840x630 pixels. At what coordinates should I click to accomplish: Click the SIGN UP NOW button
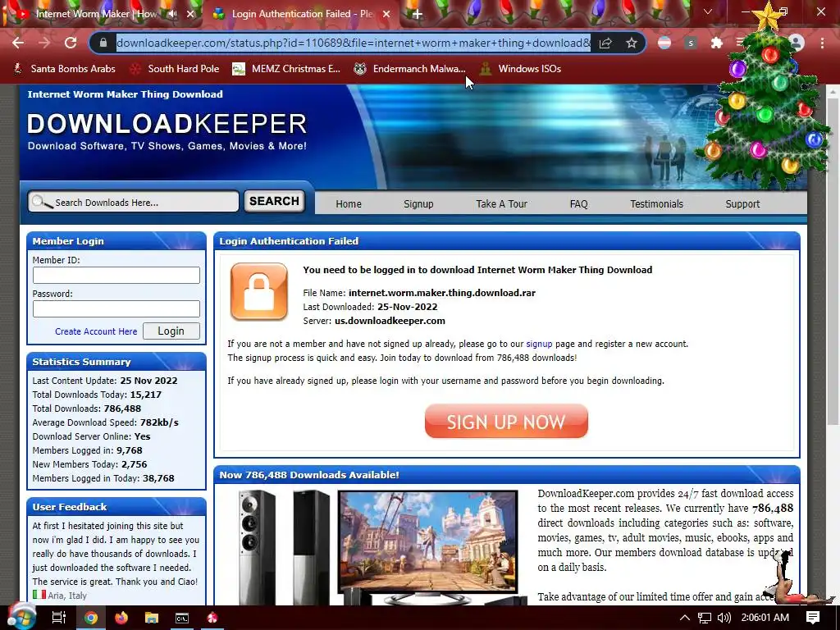[x=506, y=421]
